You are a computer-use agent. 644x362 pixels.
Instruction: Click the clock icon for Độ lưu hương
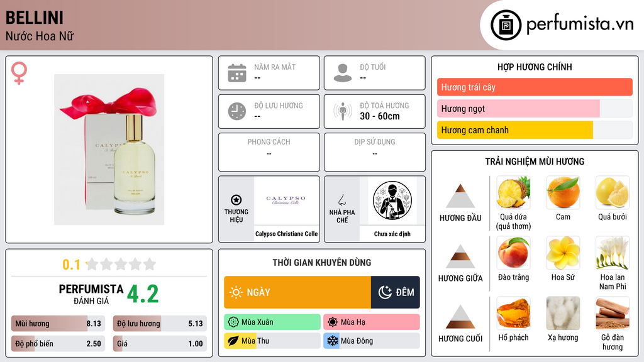[x=237, y=111]
